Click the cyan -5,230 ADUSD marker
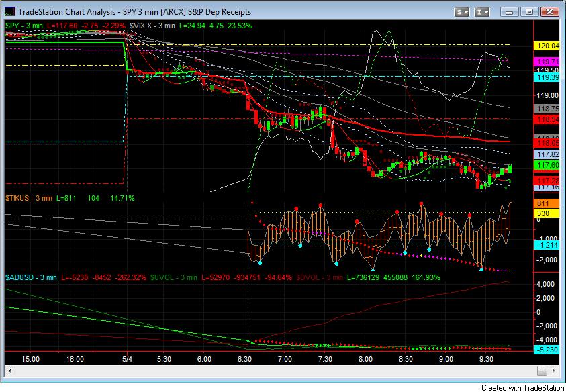 point(546,350)
